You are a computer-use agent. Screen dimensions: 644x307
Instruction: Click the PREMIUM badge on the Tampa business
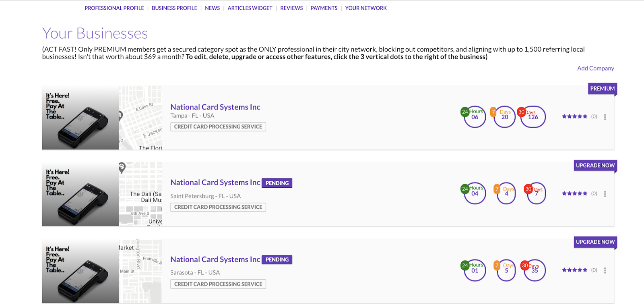click(x=602, y=89)
